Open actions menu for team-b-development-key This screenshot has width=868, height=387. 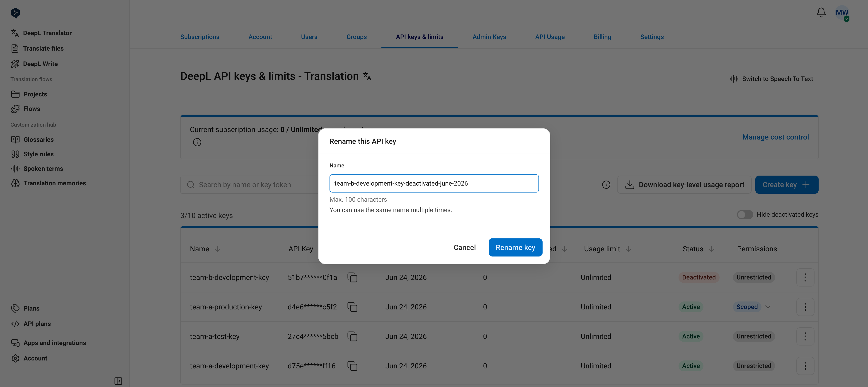coord(805,277)
